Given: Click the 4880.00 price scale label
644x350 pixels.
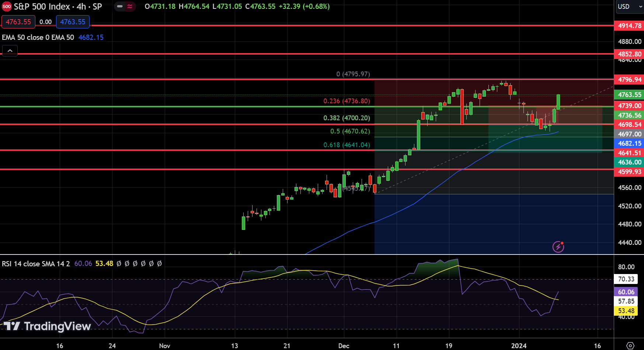Looking at the screenshot, I should pos(630,42).
